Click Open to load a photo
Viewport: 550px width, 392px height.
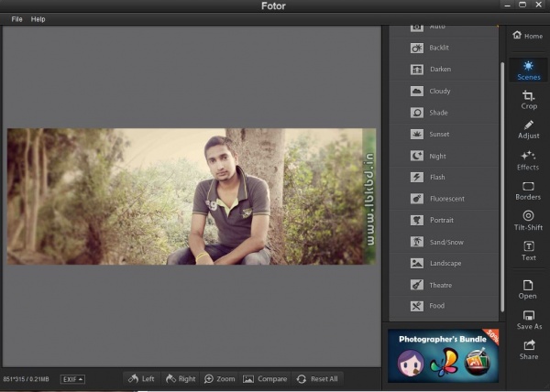[x=528, y=289]
